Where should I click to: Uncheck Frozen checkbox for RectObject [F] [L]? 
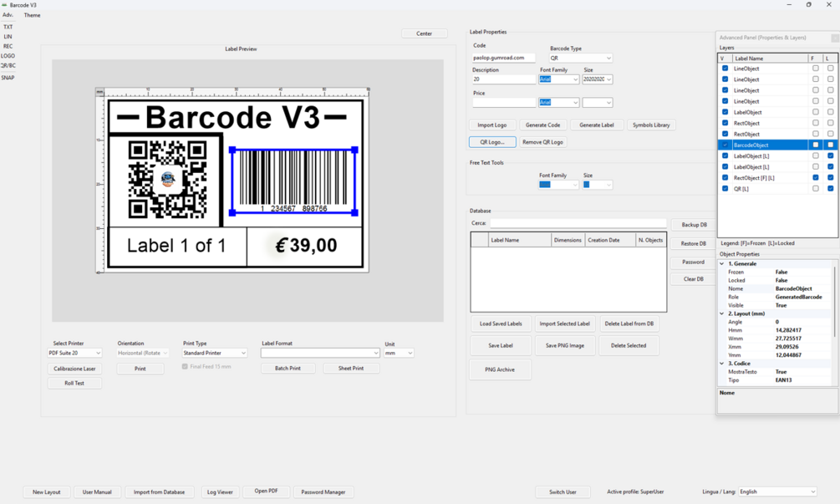coord(816,177)
